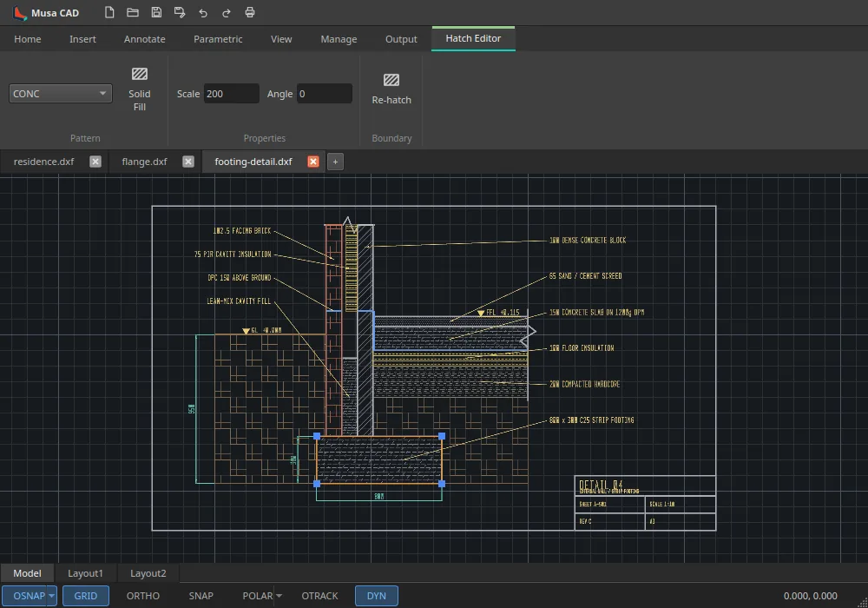Select the Hatch Editor tab

pyautogui.click(x=473, y=38)
